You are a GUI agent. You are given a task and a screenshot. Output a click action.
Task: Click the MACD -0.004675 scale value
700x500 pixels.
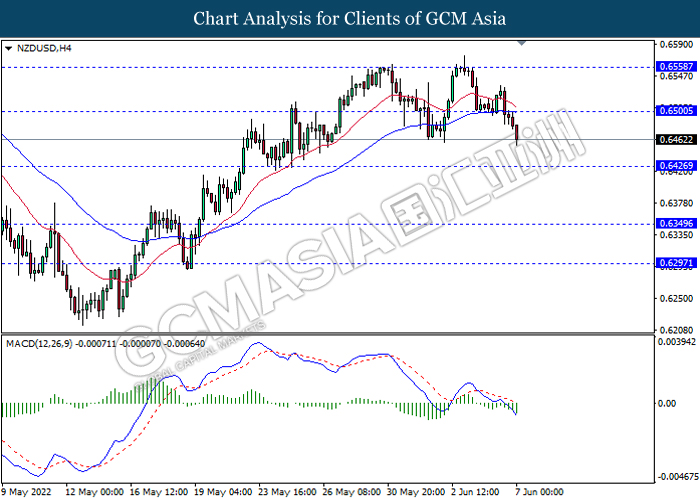(x=679, y=477)
